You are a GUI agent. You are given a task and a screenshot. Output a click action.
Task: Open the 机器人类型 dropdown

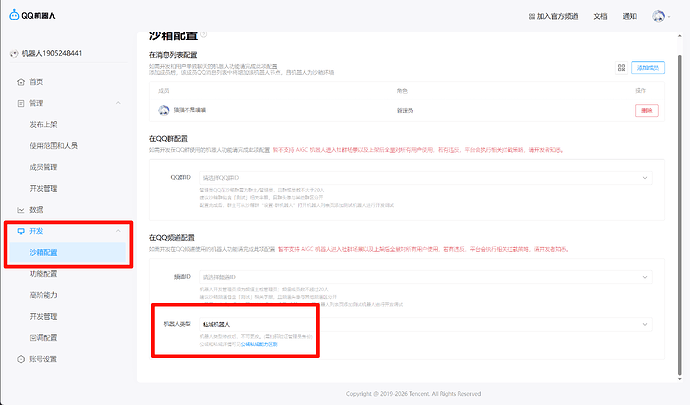point(426,324)
